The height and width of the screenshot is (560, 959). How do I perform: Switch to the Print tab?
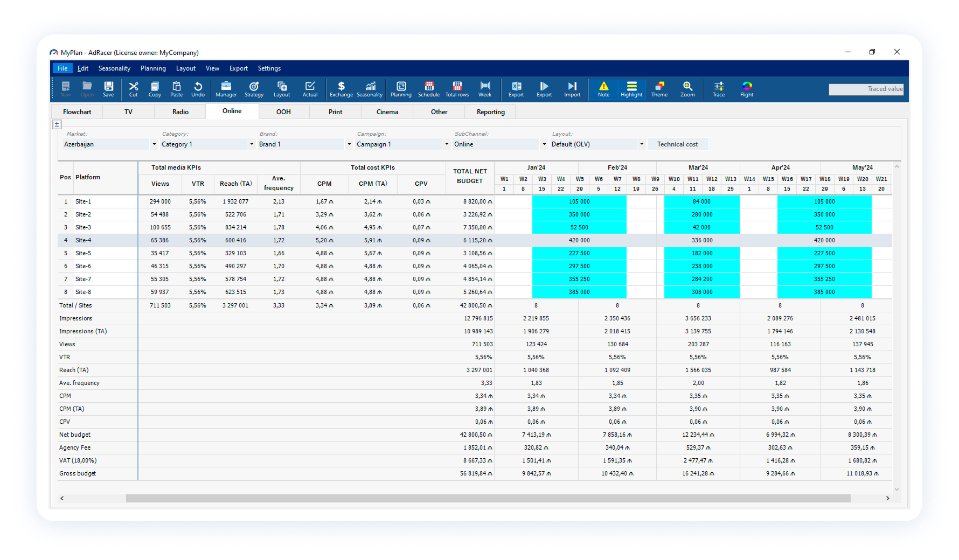click(335, 112)
